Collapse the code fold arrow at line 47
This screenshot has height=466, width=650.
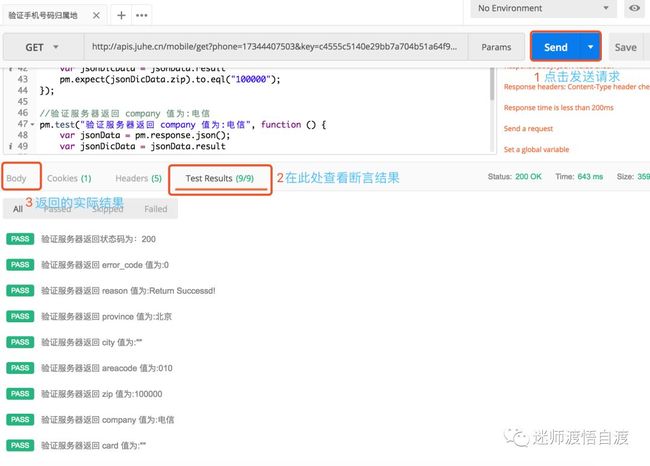click(x=32, y=124)
